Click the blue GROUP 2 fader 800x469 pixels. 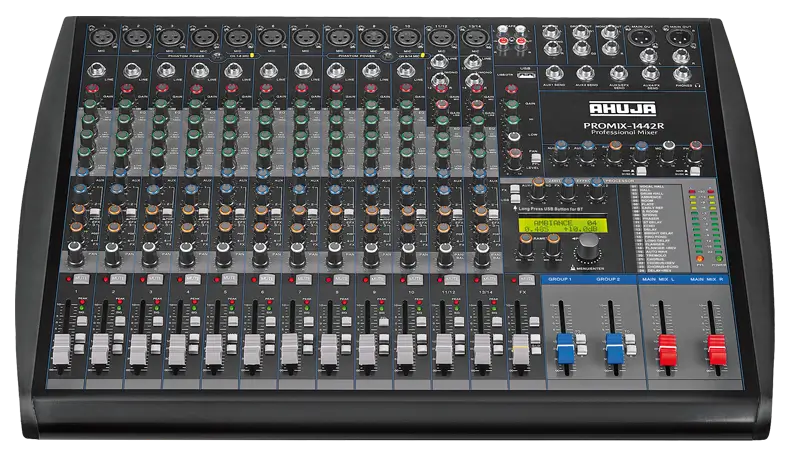coord(615,348)
